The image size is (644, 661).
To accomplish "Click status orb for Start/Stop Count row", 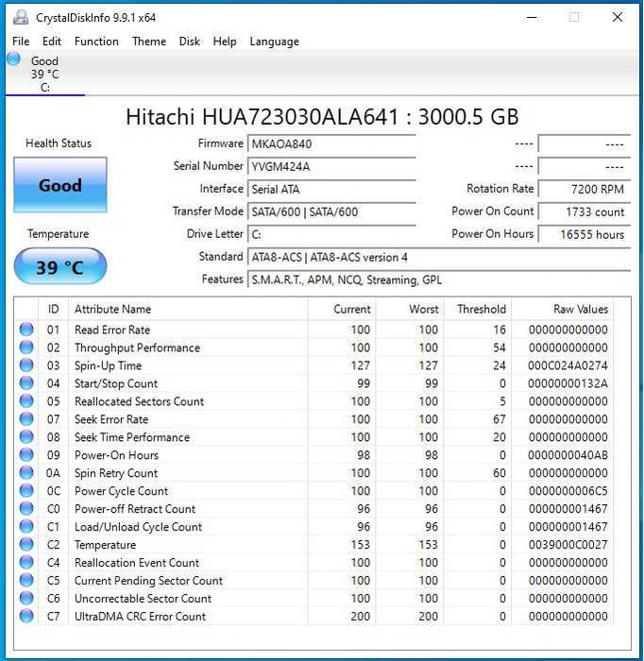I will click(26, 382).
